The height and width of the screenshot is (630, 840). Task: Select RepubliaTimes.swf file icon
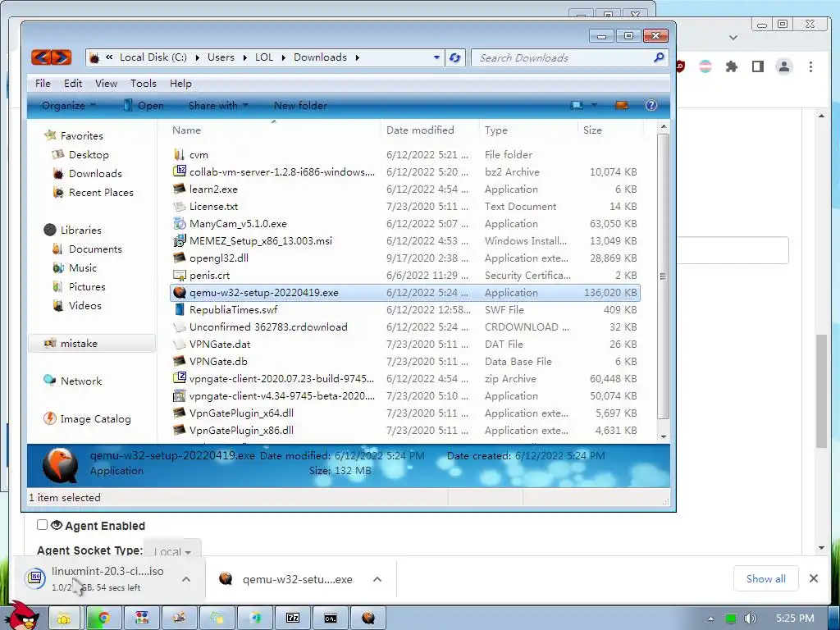tap(180, 309)
